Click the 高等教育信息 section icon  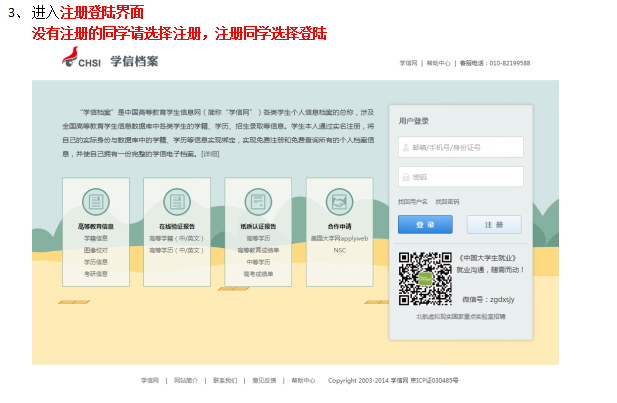click(x=96, y=201)
